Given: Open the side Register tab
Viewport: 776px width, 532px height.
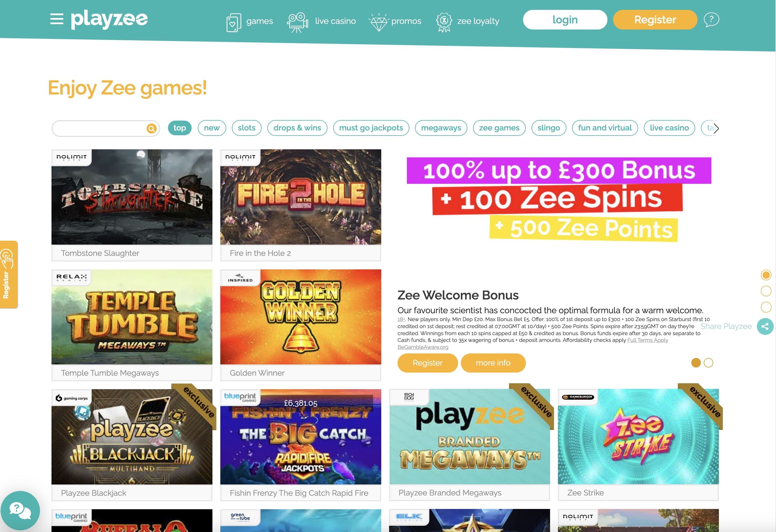Looking at the screenshot, I should (x=9, y=274).
